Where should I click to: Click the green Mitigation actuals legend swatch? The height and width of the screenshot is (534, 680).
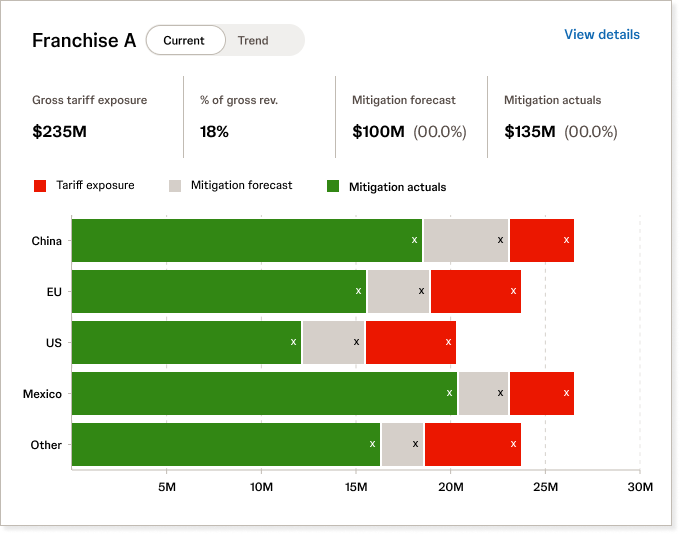333,186
